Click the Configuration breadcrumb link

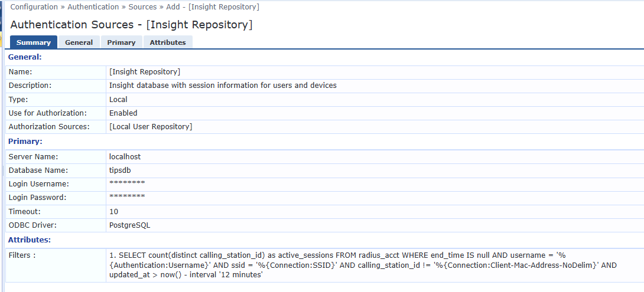(x=34, y=7)
